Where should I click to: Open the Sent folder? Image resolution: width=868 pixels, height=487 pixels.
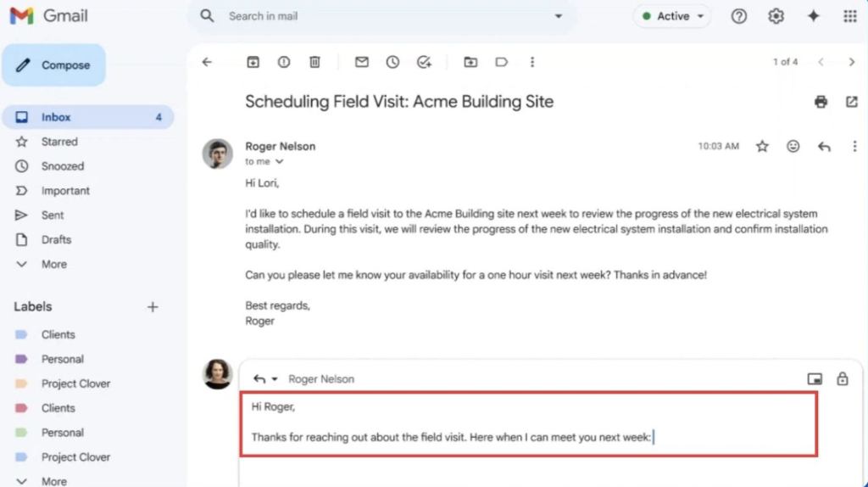[x=53, y=216]
